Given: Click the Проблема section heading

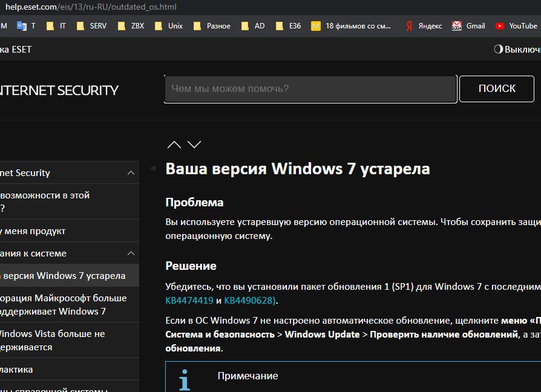Looking at the screenshot, I should click(195, 202).
